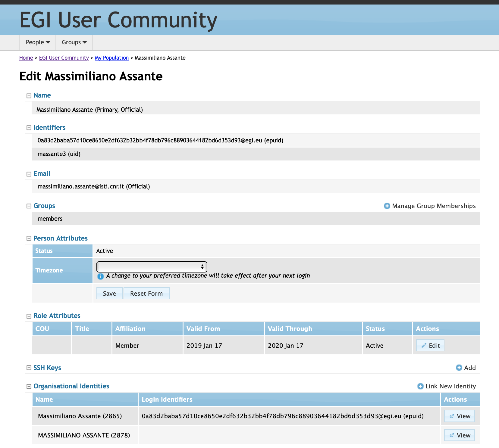Open EGI User Community breadcrumb link
Screen dimensions: 499x448
tap(64, 58)
